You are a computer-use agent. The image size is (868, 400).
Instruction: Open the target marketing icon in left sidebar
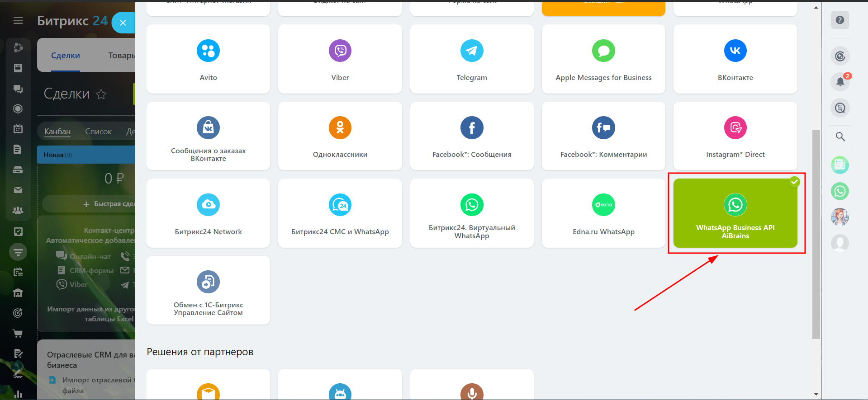pos(18,313)
